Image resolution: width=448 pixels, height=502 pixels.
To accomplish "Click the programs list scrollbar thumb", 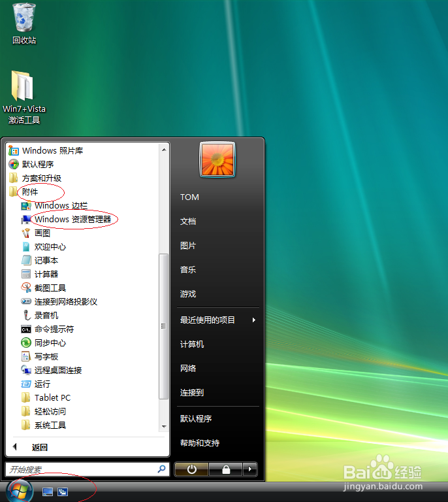I will pos(164,326).
